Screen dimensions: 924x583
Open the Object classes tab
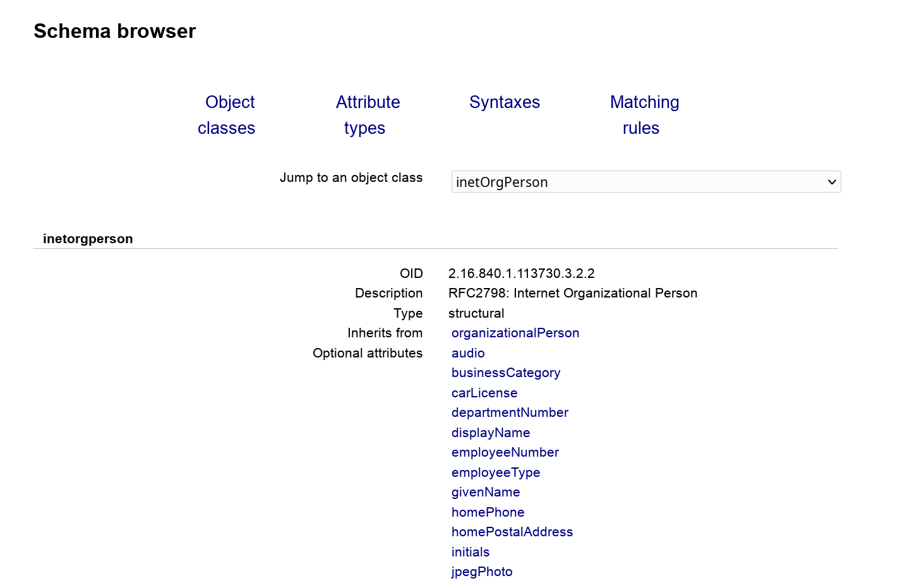[x=226, y=115]
